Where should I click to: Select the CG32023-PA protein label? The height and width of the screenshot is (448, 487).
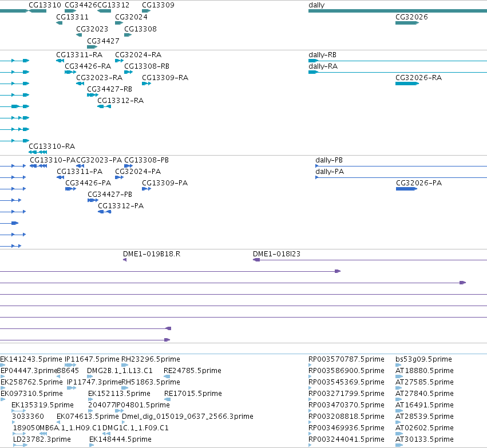99,160
